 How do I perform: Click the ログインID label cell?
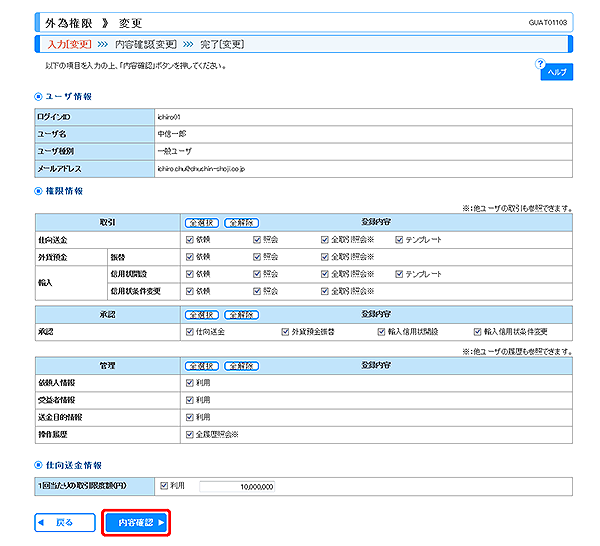pos(95,117)
